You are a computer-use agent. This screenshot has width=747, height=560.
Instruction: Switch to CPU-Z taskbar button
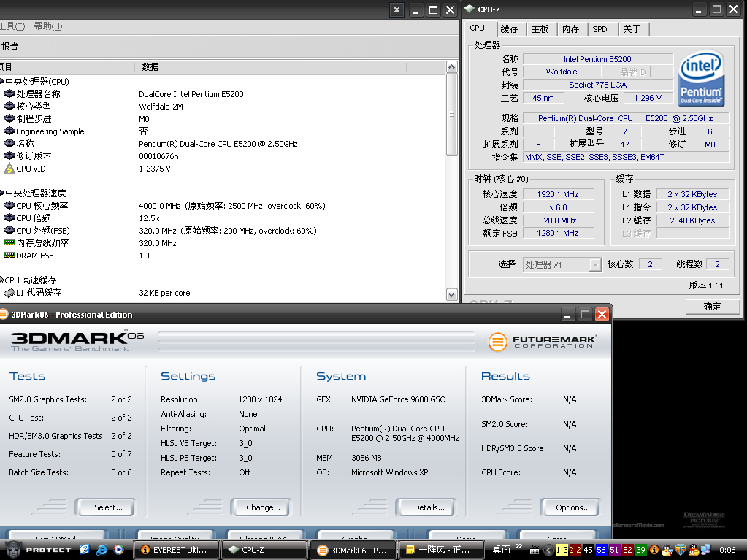(x=264, y=550)
